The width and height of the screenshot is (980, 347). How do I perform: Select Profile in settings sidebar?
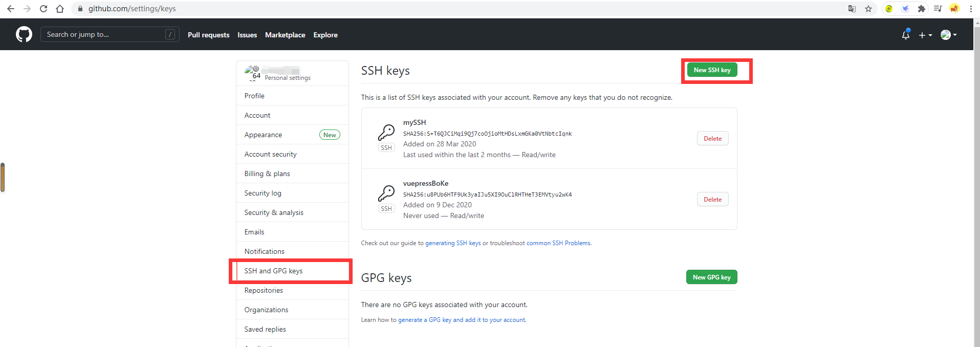coord(292,96)
